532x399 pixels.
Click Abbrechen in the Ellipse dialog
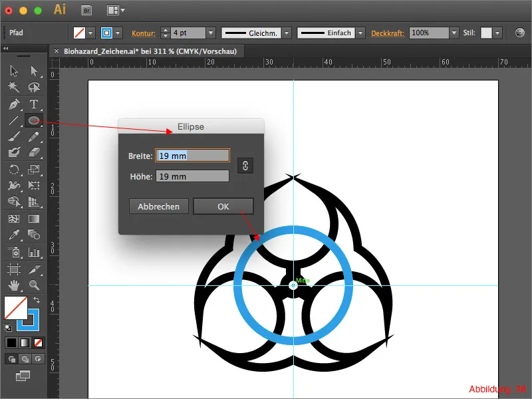click(x=158, y=206)
